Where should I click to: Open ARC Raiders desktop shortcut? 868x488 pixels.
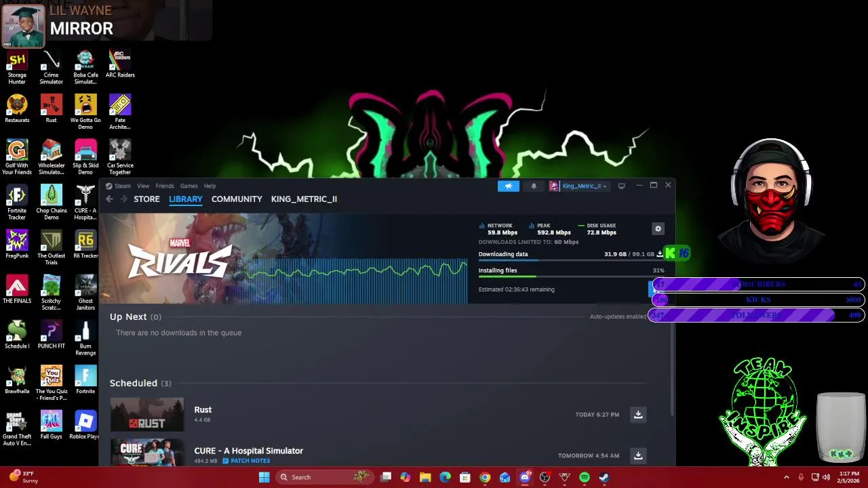120,64
